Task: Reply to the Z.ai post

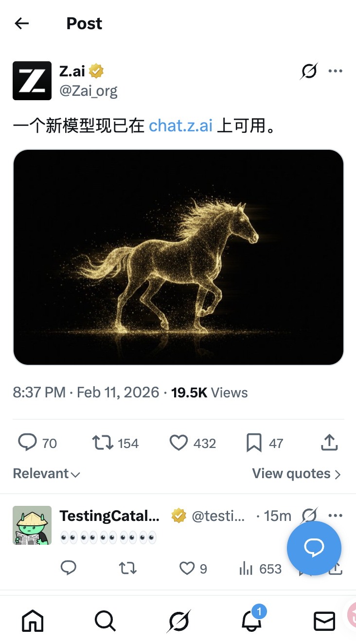Action: [x=28, y=443]
